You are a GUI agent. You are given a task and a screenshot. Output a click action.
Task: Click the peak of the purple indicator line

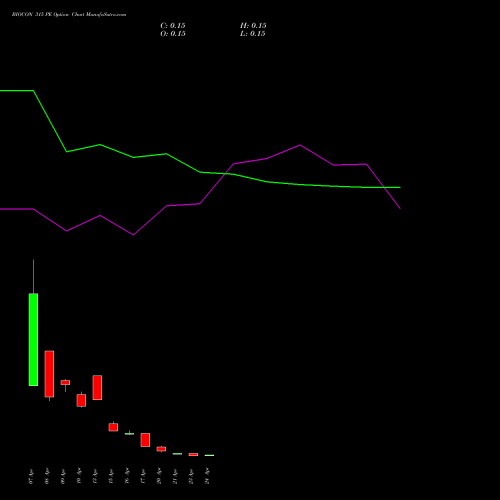[300, 145]
